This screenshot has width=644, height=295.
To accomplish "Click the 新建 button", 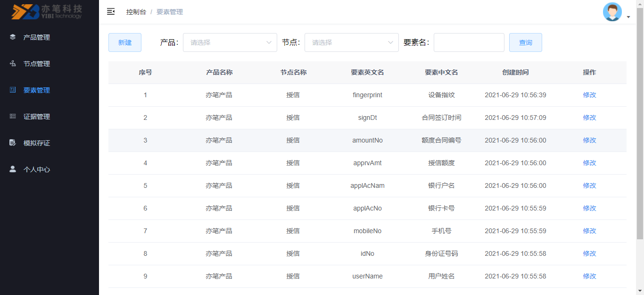I will pyautogui.click(x=125, y=42).
